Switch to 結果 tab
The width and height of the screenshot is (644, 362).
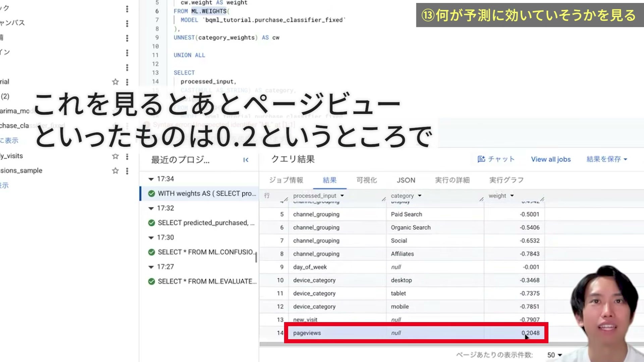tap(330, 180)
